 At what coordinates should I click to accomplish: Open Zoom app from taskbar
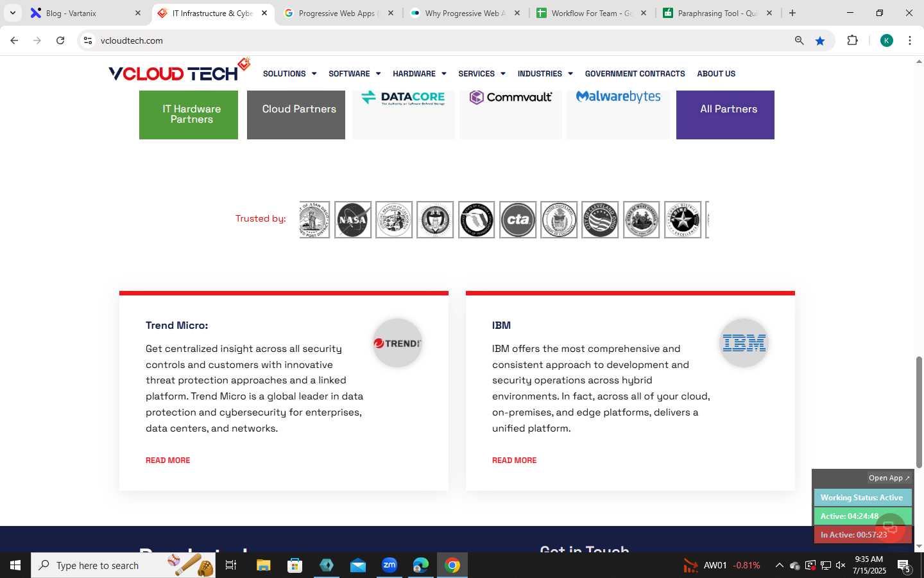(389, 565)
